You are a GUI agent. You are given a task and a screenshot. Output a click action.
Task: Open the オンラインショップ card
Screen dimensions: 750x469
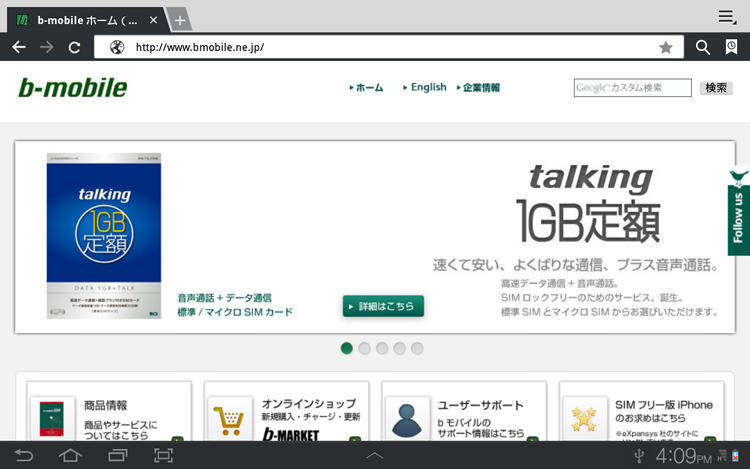287,411
